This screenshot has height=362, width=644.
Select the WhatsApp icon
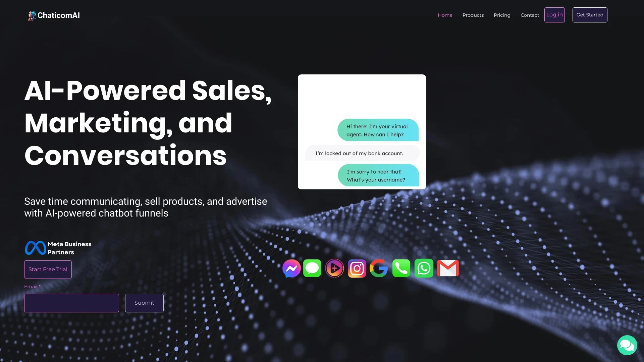coord(424,268)
